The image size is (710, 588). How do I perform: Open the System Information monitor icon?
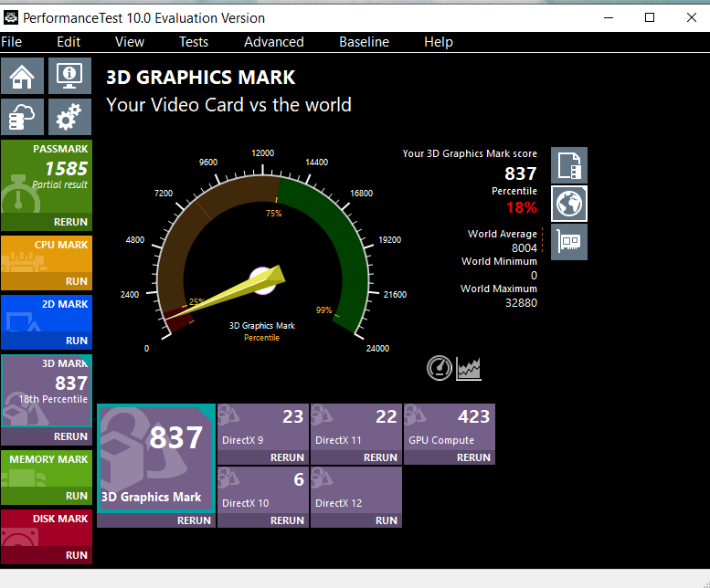69,76
